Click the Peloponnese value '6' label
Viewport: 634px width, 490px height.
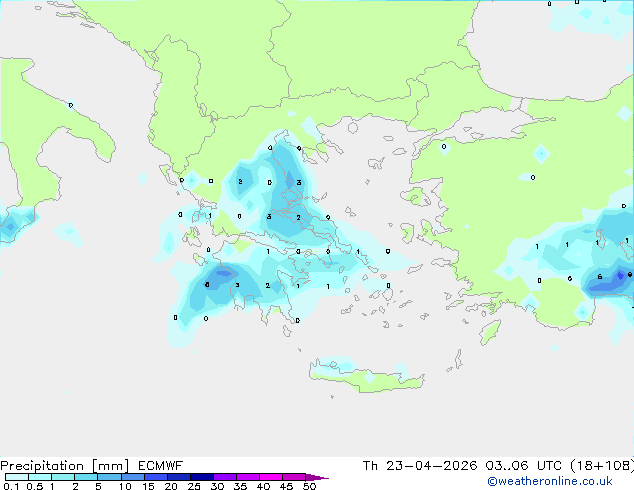(207, 285)
